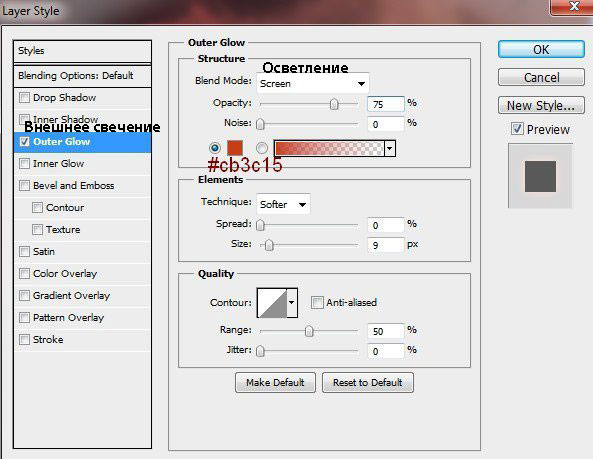Uncheck the Preview checkbox
Image resolution: width=593 pixels, height=459 pixels.
click(x=517, y=129)
